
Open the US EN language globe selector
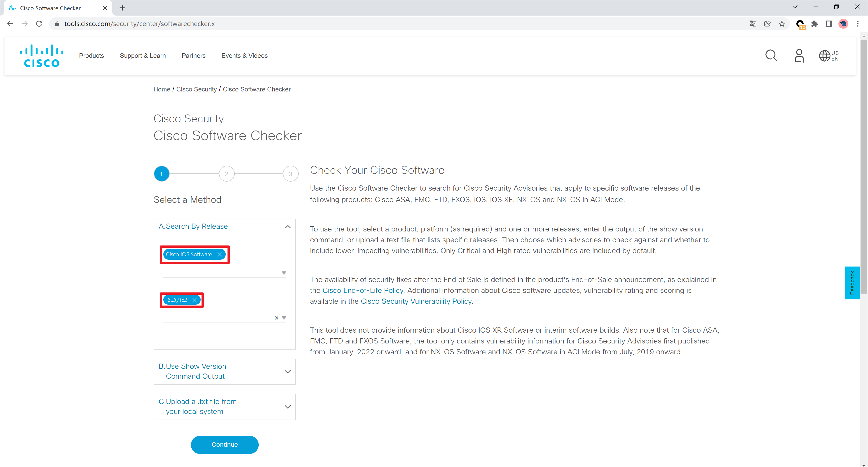(828, 56)
